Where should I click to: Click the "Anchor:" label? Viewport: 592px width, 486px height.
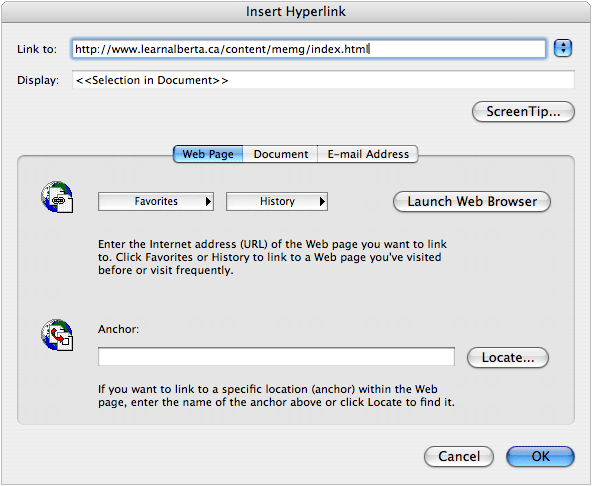coord(119,329)
